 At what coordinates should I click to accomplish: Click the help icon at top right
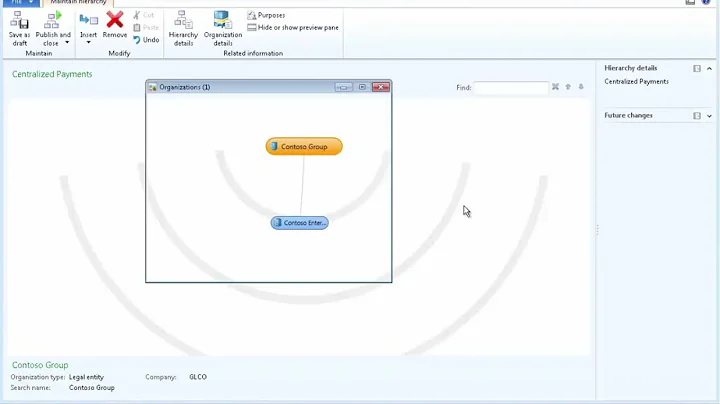coord(706,2)
